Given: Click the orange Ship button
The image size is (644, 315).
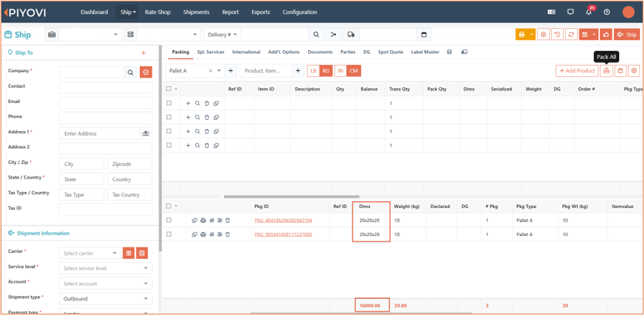Looking at the screenshot, I should click(x=627, y=34).
